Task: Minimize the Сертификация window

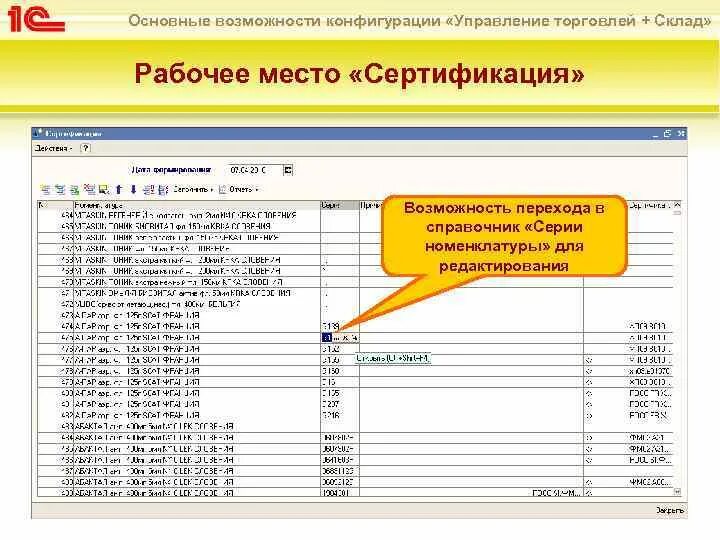Action: click(x=655, y=134)
